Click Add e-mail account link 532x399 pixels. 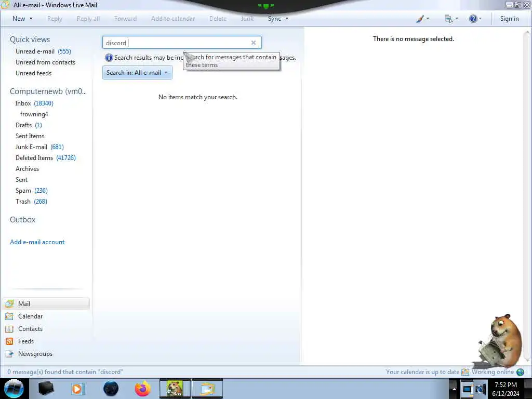click(x=37, y=242)
